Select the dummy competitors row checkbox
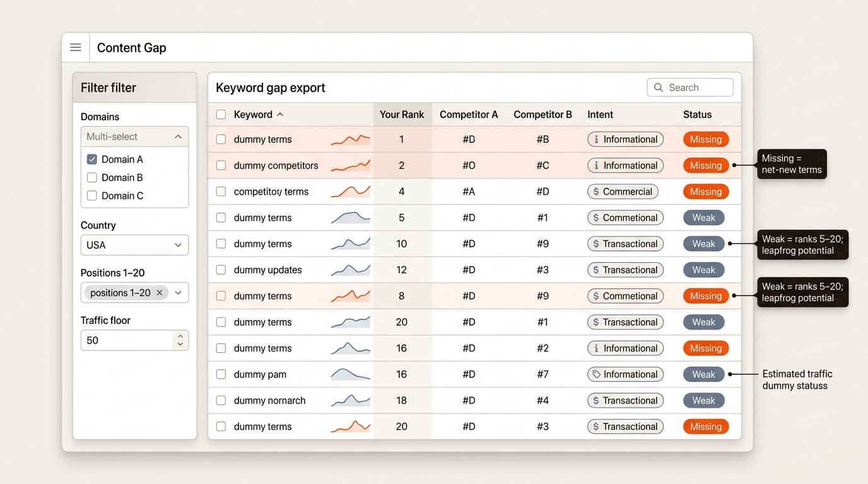This screenshot has height=484, width=868. [221, 166]
